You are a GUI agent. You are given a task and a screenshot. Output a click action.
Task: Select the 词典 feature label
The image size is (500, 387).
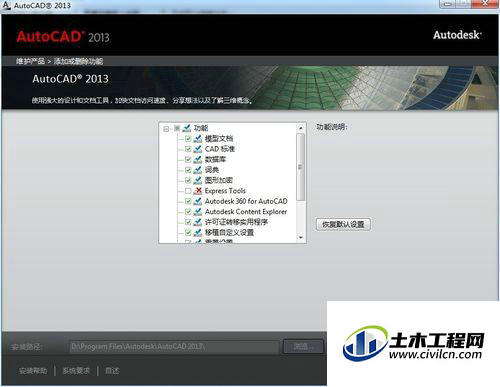(x=212, y=170)
